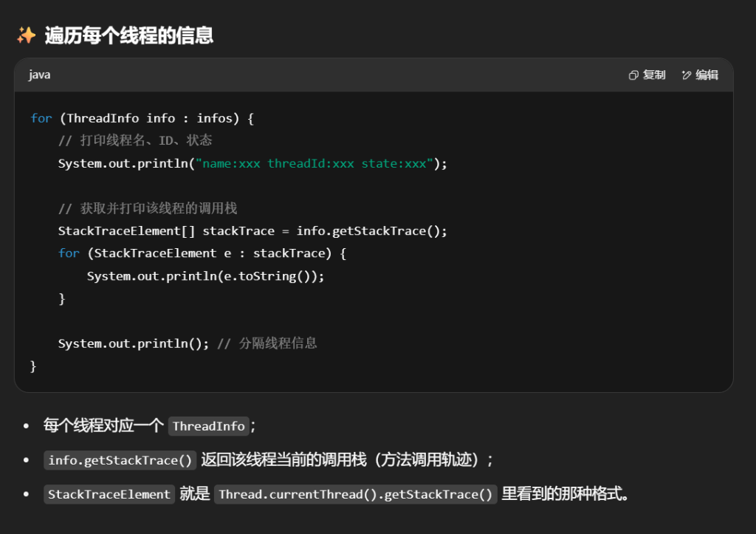
Task: Click the line for (ThreadInfo info : infos)
Action: point(142,118)
